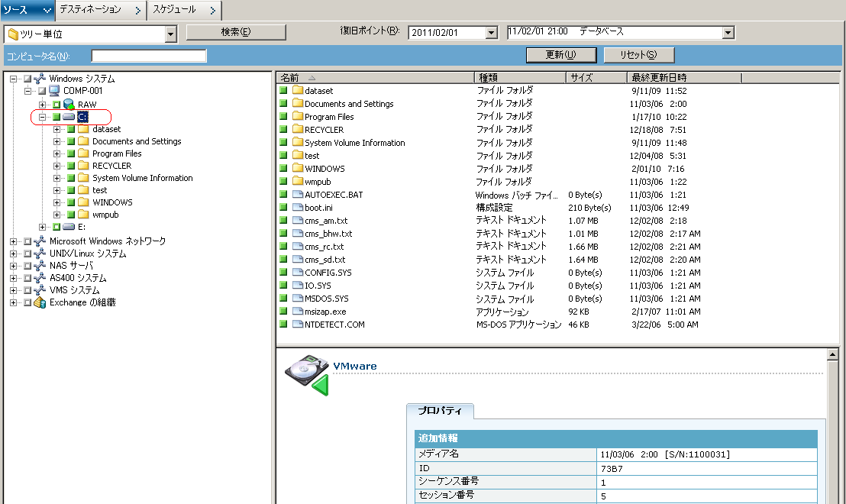The height and width of the screenshot is (504, 846).
Task: Click the E: drive icon
Action: click(x=69, y=227)
